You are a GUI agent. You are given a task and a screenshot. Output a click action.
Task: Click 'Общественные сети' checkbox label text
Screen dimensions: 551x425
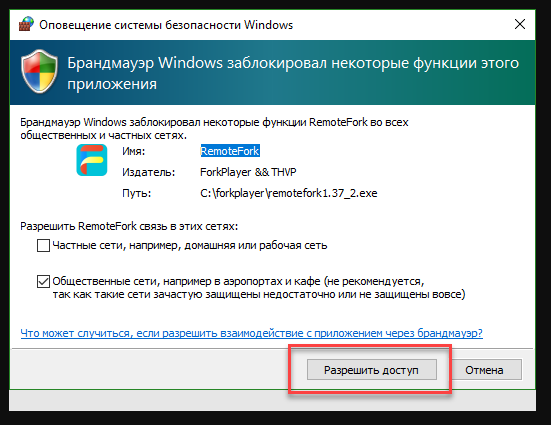(259, 288)
